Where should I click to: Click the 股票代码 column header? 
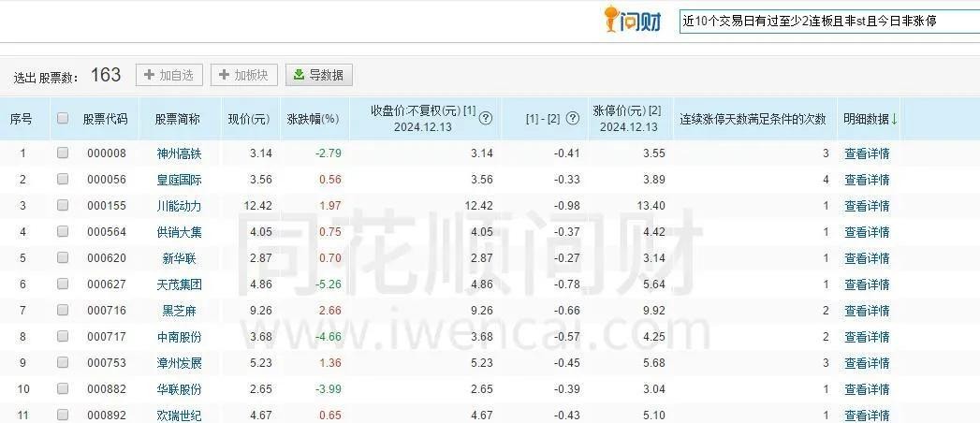coord(105,119)
